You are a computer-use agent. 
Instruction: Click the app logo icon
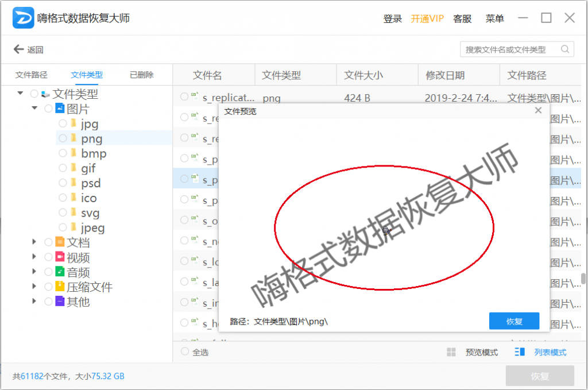point(23,18)
